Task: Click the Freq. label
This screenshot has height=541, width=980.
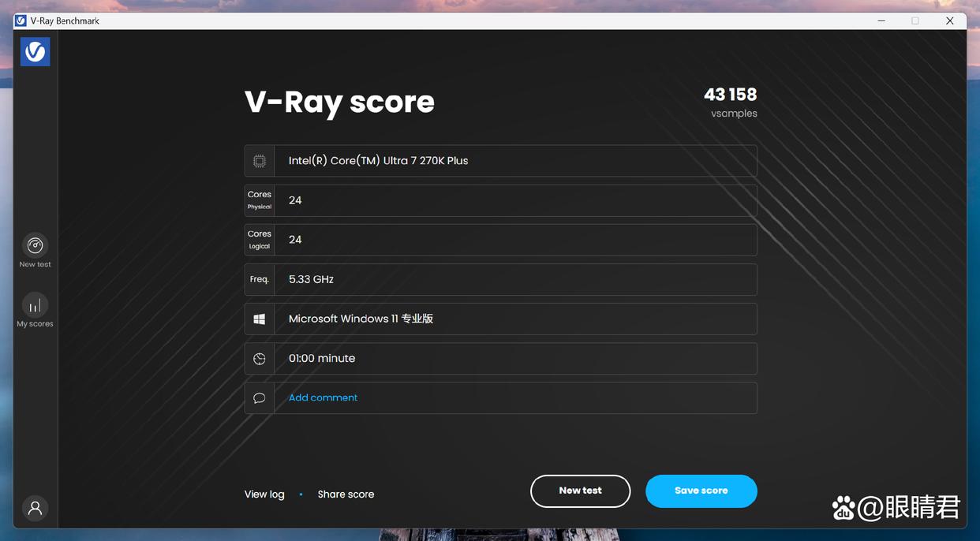Action: (x=260, y=279)
